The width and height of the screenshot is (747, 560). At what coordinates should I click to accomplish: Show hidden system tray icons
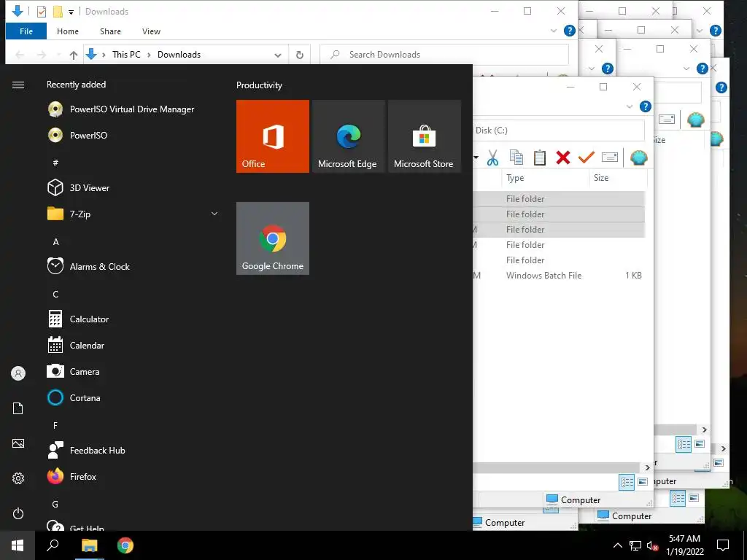pyautogui.click(x=617, y=545)
